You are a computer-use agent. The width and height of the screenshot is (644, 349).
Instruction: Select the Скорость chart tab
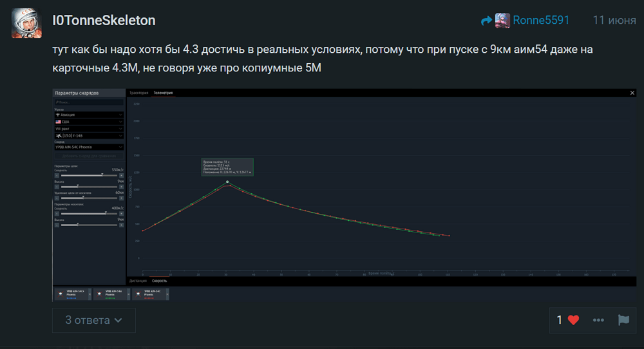pos(159,281)
